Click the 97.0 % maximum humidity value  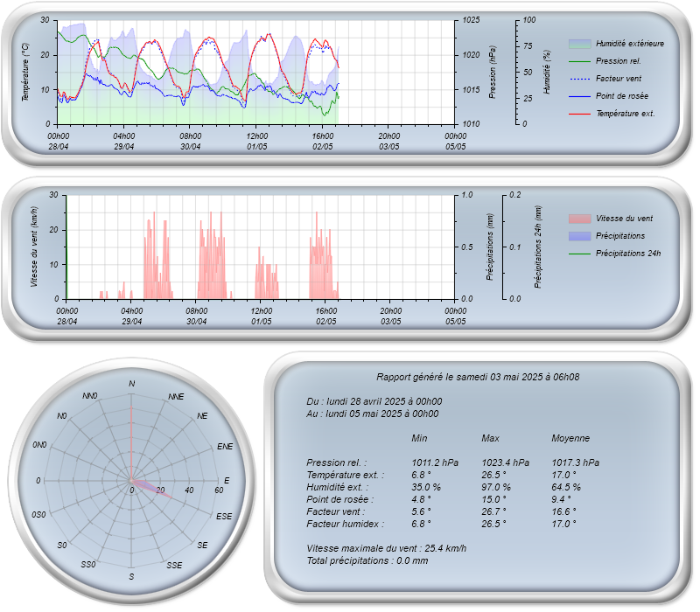pos(496,487)
